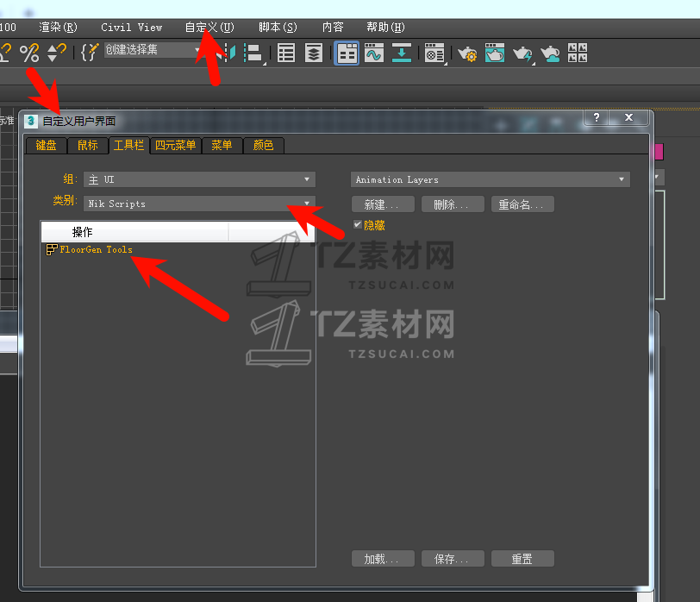Image resolution: width=700 pixels, height=602 pixels.
Task: Select the FloorGen Tools action row
Action: pyautogui.click(x=178, y=249)
